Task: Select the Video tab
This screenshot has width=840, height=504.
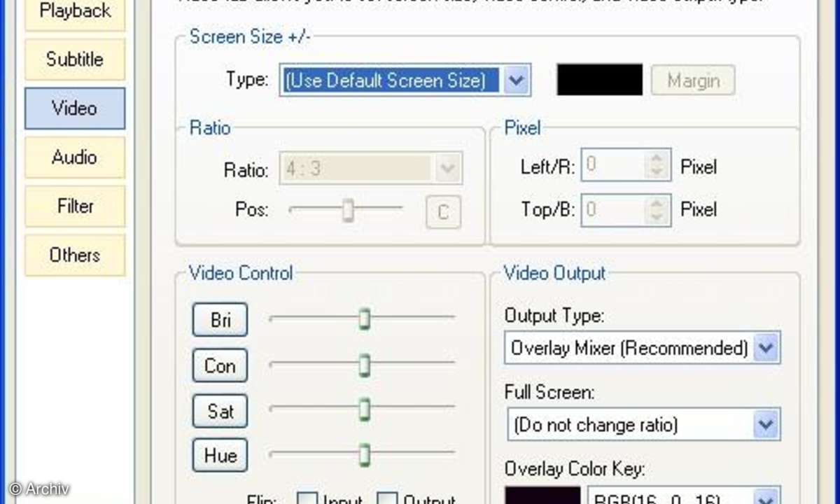Action: point(75,108)
